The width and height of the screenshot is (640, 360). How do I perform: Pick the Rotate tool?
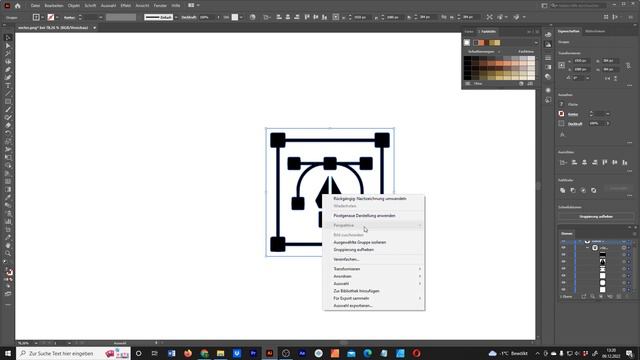[8, 133]
